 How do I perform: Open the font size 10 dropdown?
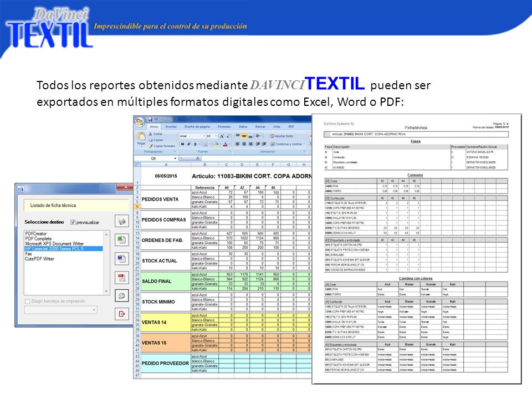(x=216, y=136)
